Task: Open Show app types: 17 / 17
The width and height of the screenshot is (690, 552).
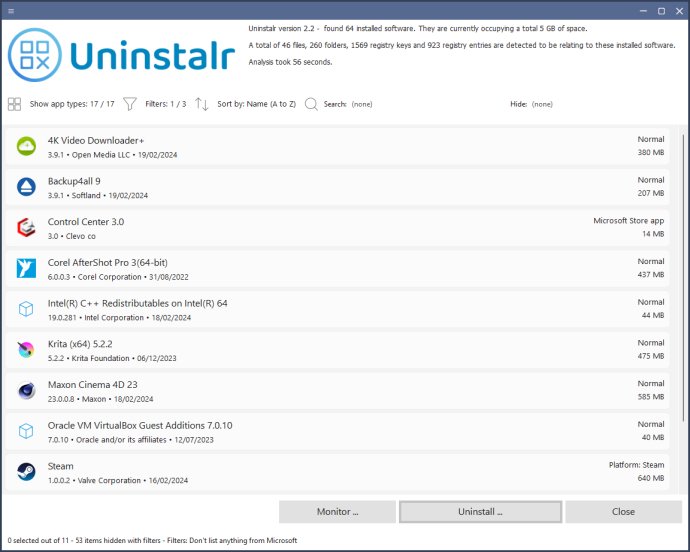Action: coord(72,104)
